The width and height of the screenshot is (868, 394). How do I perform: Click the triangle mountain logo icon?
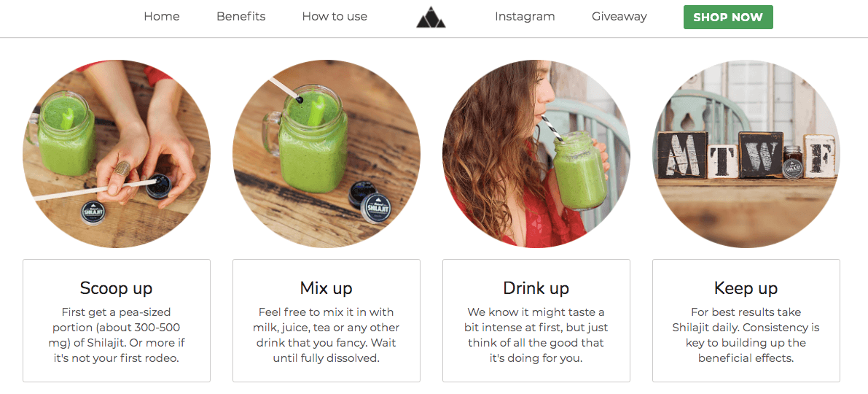[431, 18]
